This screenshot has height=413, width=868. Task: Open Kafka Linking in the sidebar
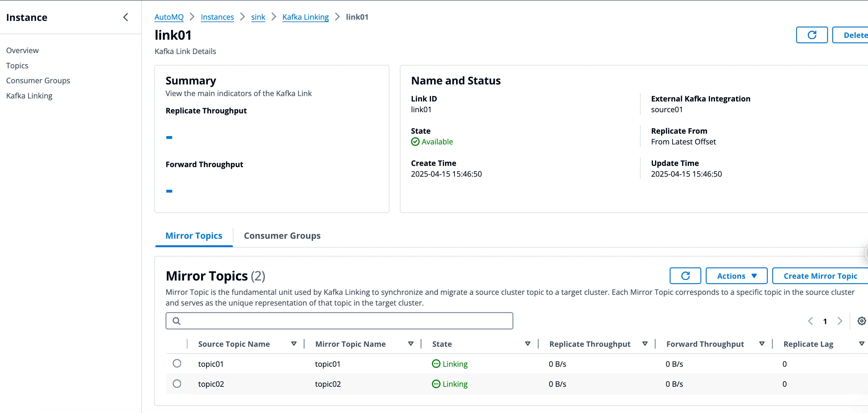29,96
